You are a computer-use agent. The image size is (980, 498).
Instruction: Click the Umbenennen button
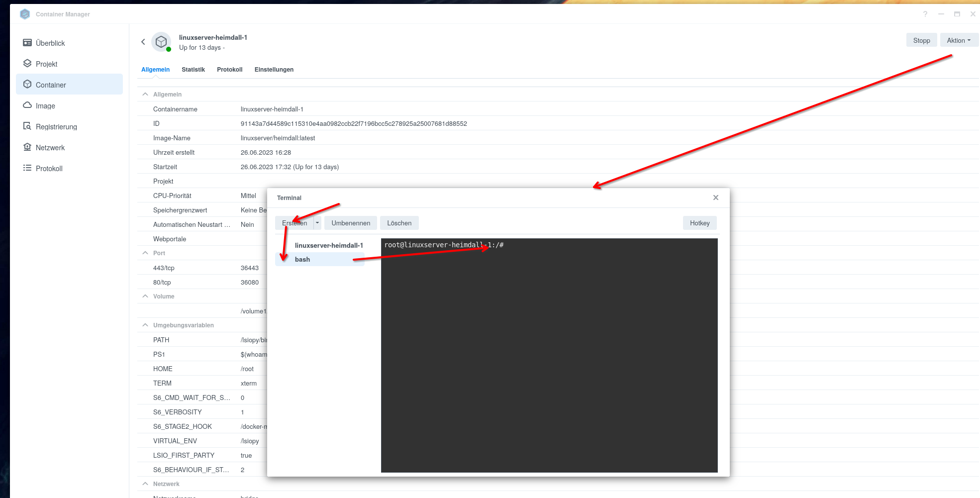[351, 223]
